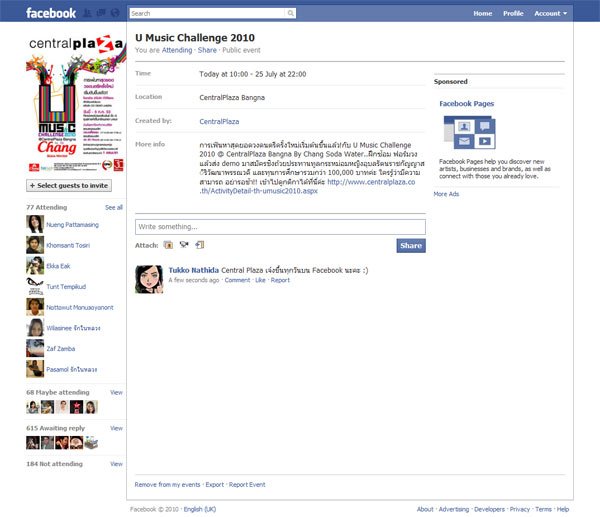Click the Export event link
The width and height of the screenshot is (600, 517).
215,484
